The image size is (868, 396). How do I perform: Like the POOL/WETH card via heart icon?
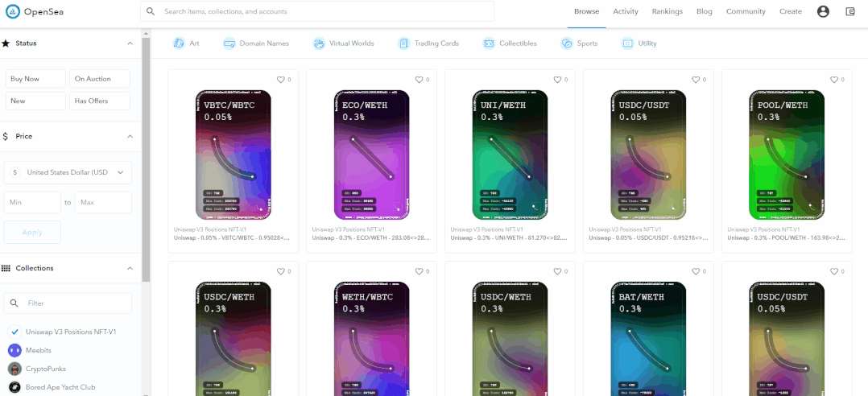(833, 80)
